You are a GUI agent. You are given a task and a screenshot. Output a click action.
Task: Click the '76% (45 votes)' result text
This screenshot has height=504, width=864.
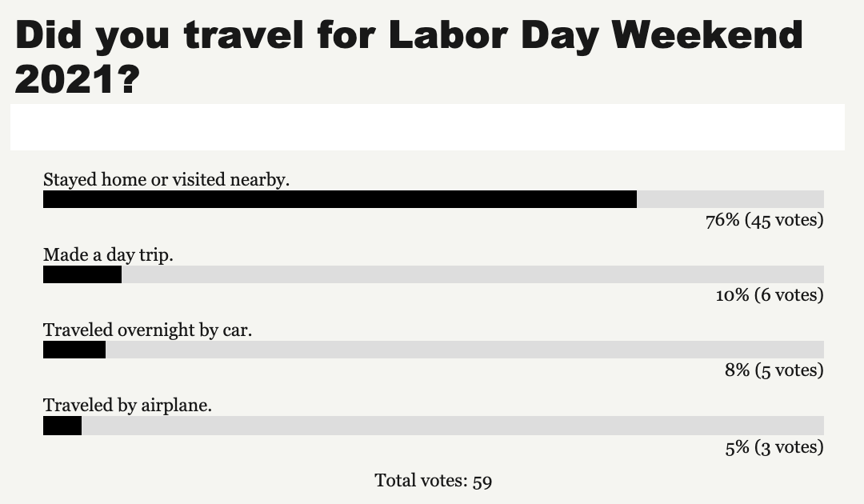pyautogui.click(x=764, y=220)
